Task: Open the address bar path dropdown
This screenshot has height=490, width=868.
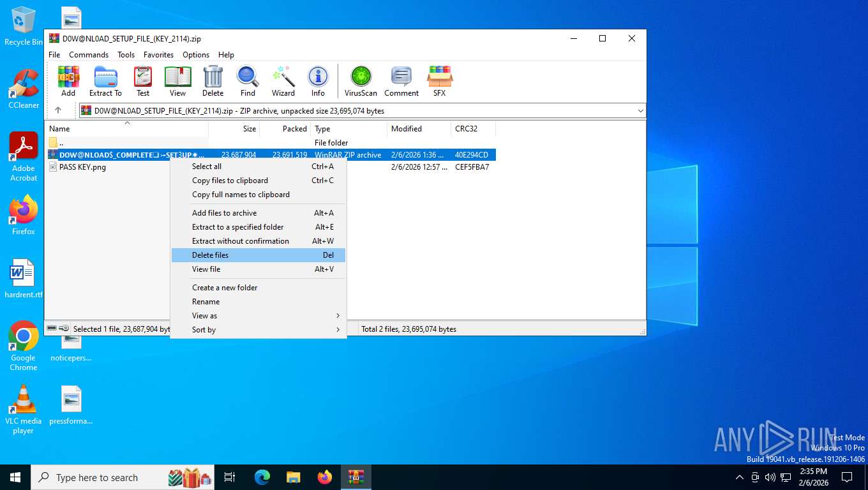Action: 640,110
